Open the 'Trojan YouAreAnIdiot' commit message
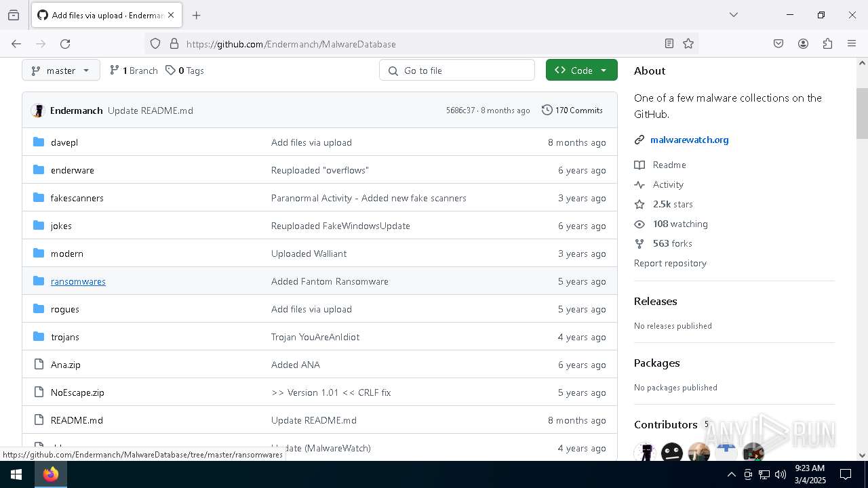 coord(315,337)
